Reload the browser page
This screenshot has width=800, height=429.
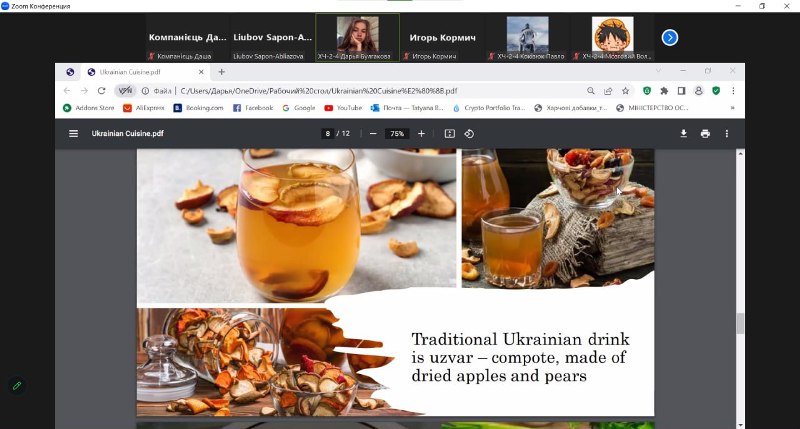coord(101,90)
